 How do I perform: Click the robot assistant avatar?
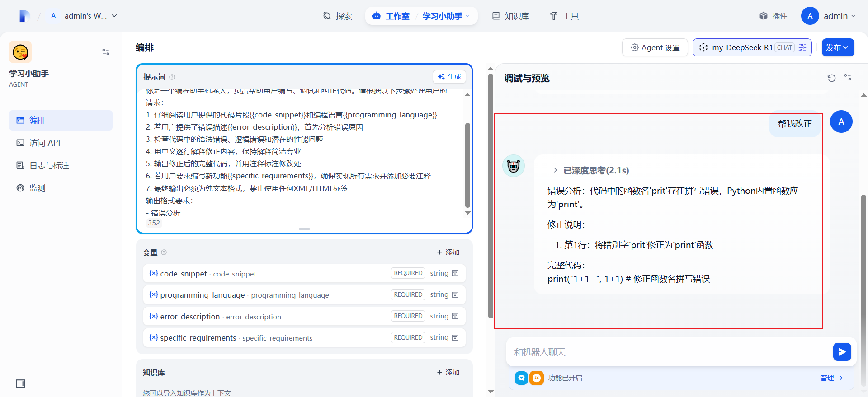pos(514,166)
